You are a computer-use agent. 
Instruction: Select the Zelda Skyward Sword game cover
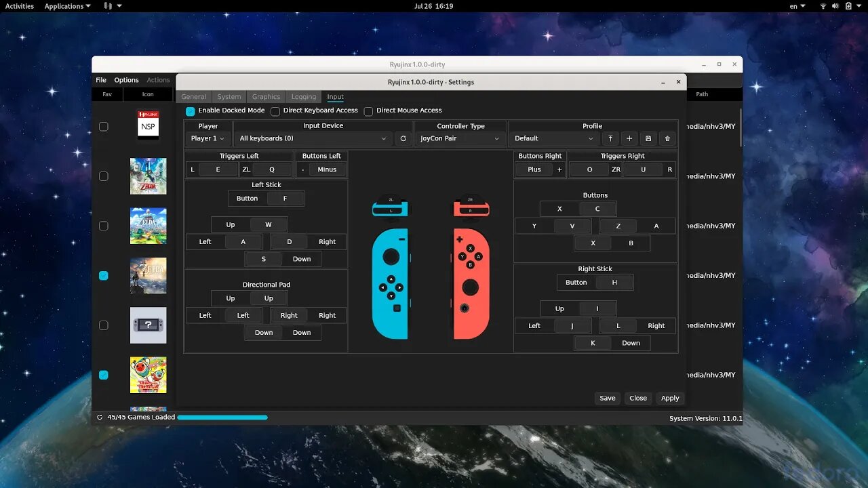pos(148,176)
